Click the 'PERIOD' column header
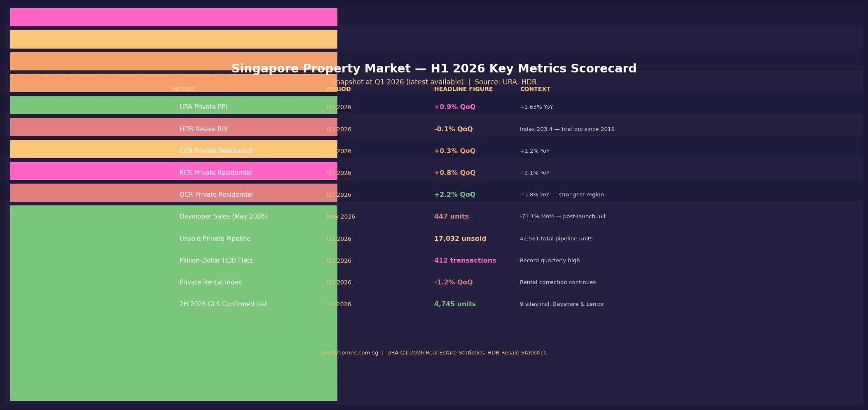 (x=339, y=89)
